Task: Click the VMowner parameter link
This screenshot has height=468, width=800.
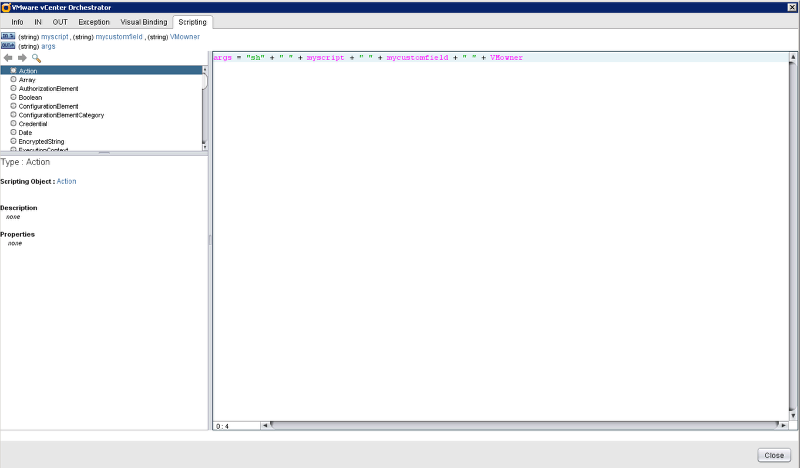Action: (185, 36)
